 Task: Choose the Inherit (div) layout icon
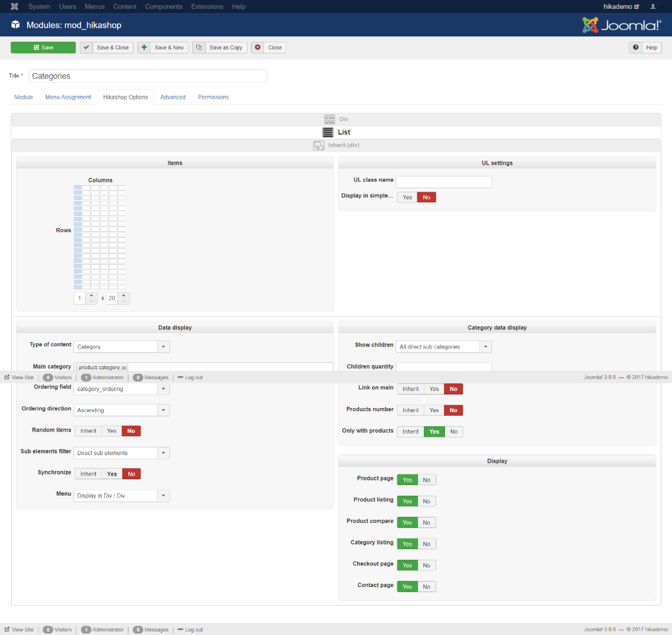pos(319,145)
